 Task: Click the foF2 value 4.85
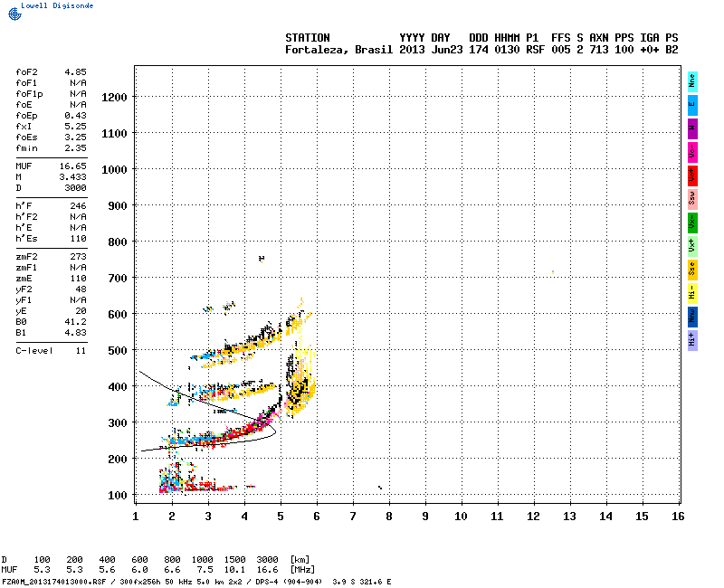(75, 72)
